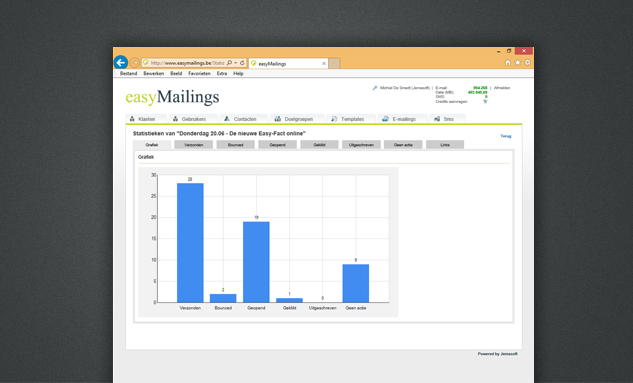Click the Statistieken van page heading
This screenshot has height=383, width=633.
click(x=219, y=134)
